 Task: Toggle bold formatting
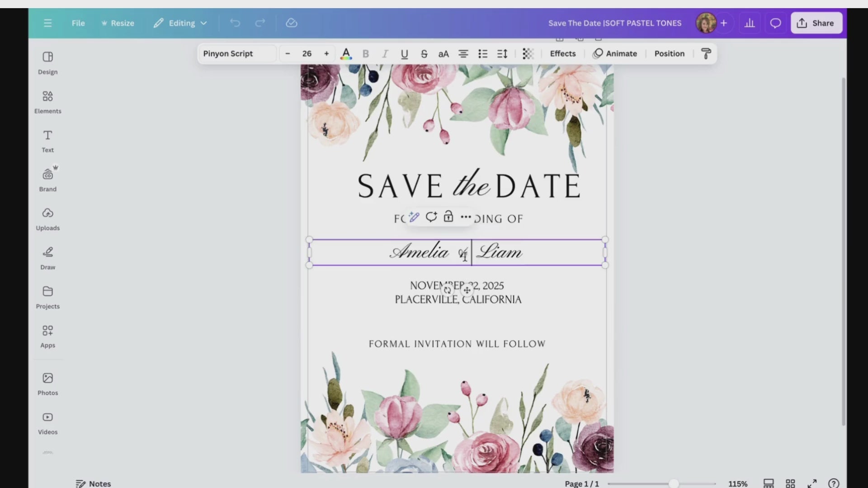(366, 54)
